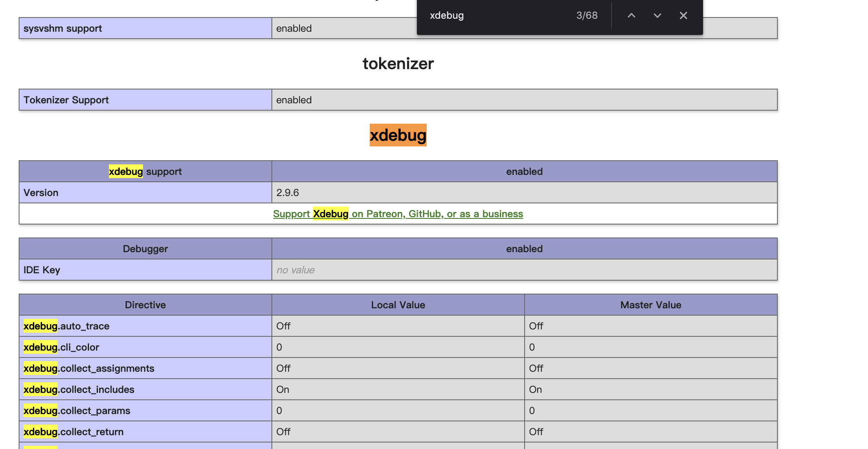Click the xdebug.auto_trace directive
The image size is (868, 449).
tap(145, 326)
